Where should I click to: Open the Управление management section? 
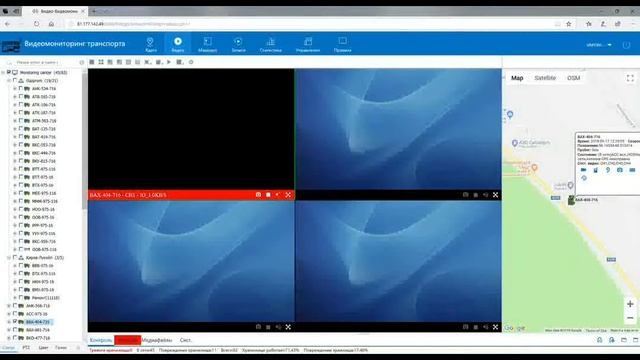[x=308, y=44]
